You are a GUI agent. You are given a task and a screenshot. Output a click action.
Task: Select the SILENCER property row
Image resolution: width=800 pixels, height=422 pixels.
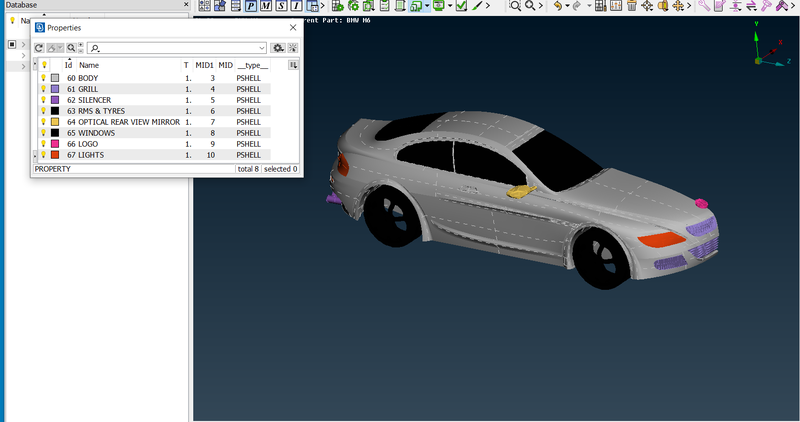(155, 100)
